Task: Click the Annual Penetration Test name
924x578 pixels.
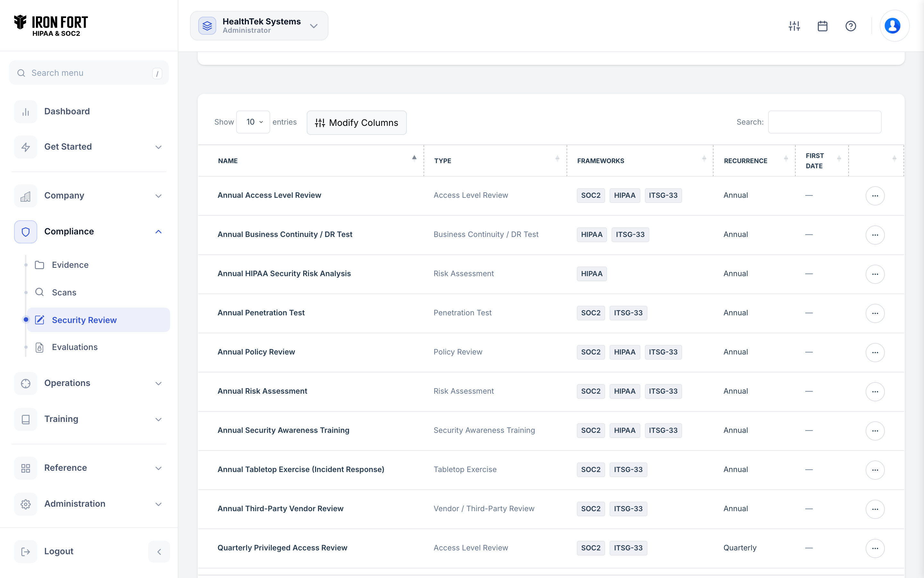Action: [x=261, y=313]
